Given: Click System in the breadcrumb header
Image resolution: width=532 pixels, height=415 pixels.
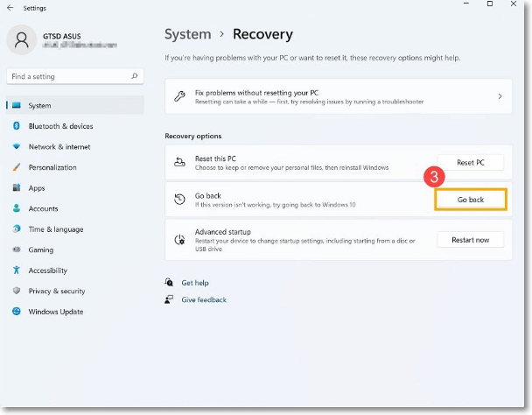Looking at the screenshot, I should tap(187, 35).
